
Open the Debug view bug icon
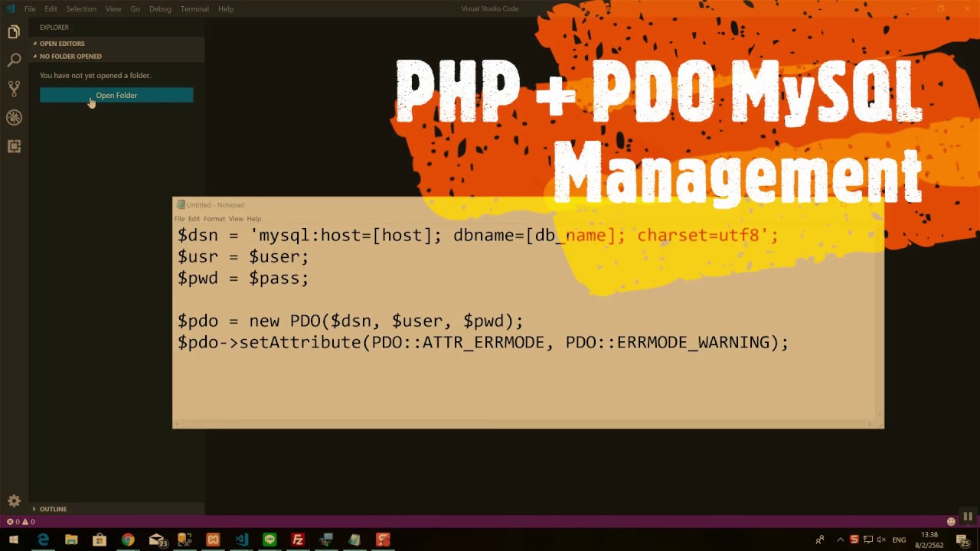[x=14, y=117]
